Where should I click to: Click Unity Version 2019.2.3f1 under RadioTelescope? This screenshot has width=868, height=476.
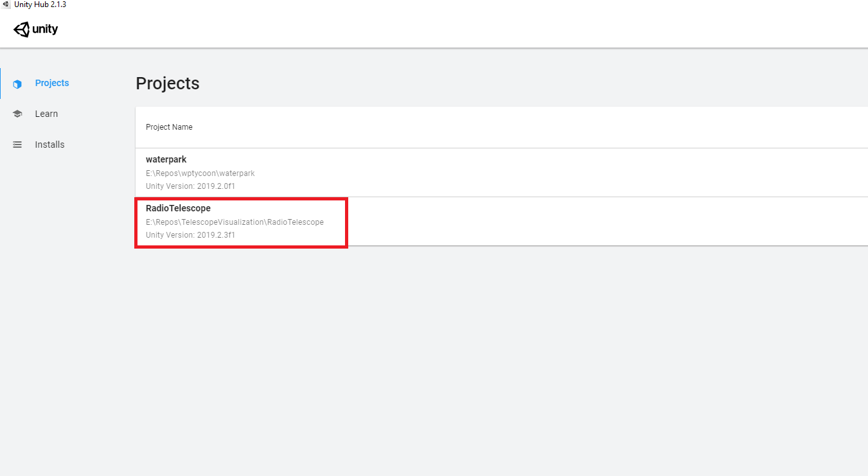190,235
